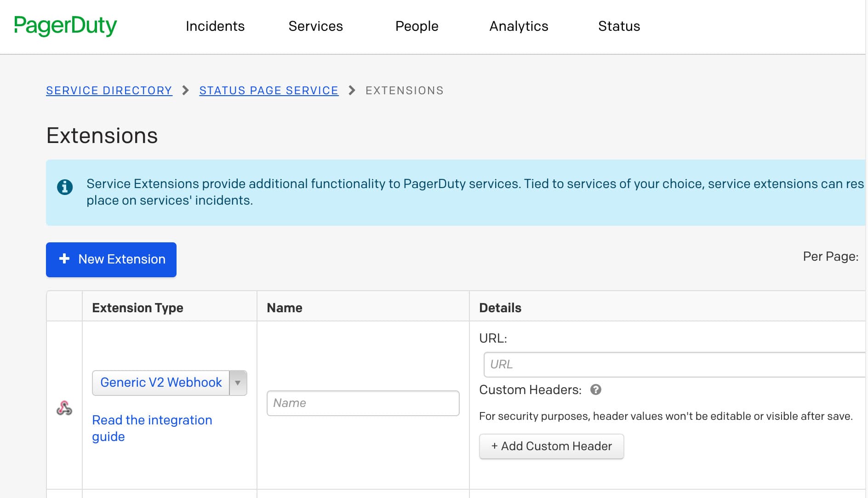Click the plus icon on New Extension
Image resolution: width=868 pixels, height=498 pixels.
pos(64,259)
